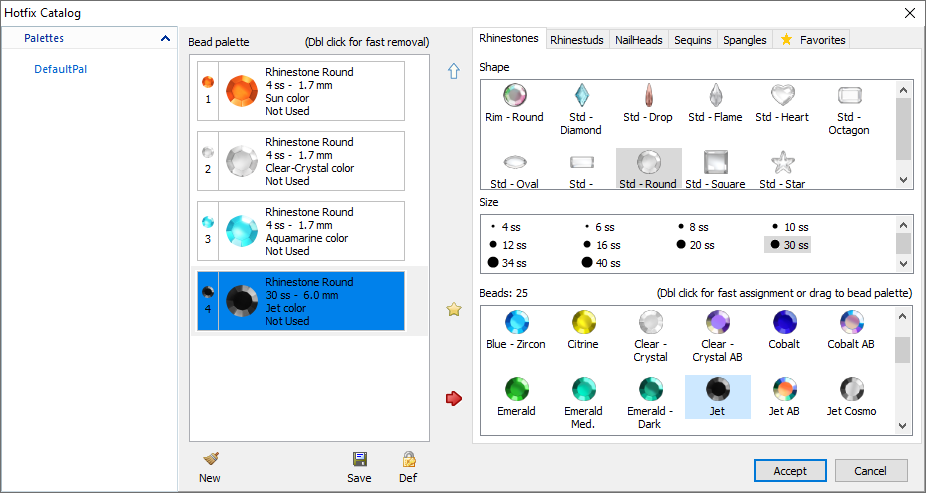The width and height of the screenshot is (926, 493).
Task: Click the Cancel button
Action: [x=870, y=471]
